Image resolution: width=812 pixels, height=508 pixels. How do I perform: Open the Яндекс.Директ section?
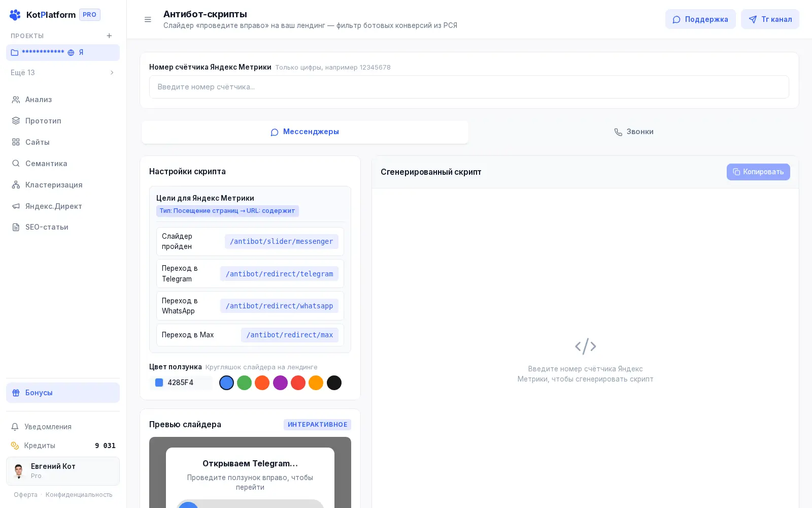[x=63, y=206]
